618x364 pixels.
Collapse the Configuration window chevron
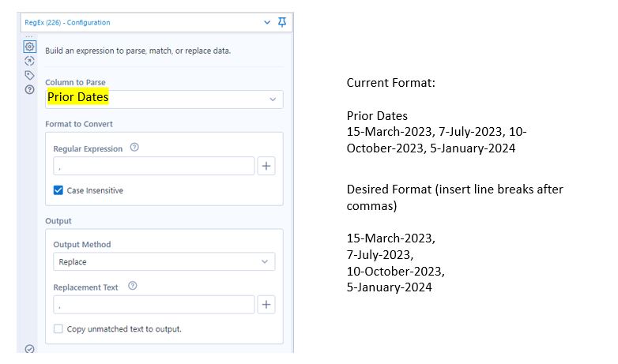(x=267, y=22)
